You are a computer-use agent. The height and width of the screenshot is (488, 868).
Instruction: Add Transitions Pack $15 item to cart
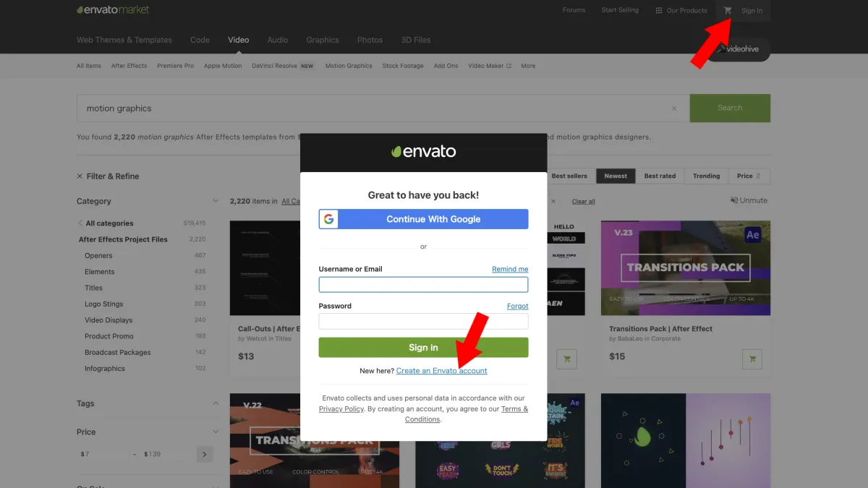[x=752, y=359]
